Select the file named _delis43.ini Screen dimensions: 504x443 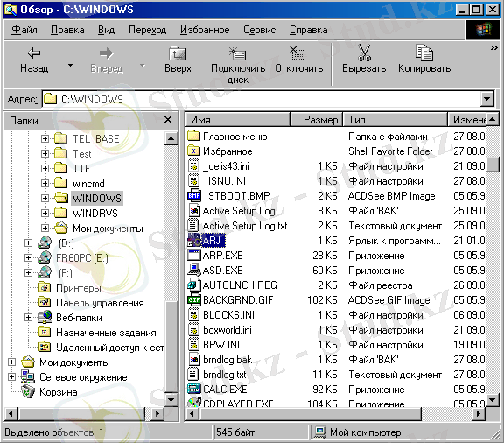[226, 166]
